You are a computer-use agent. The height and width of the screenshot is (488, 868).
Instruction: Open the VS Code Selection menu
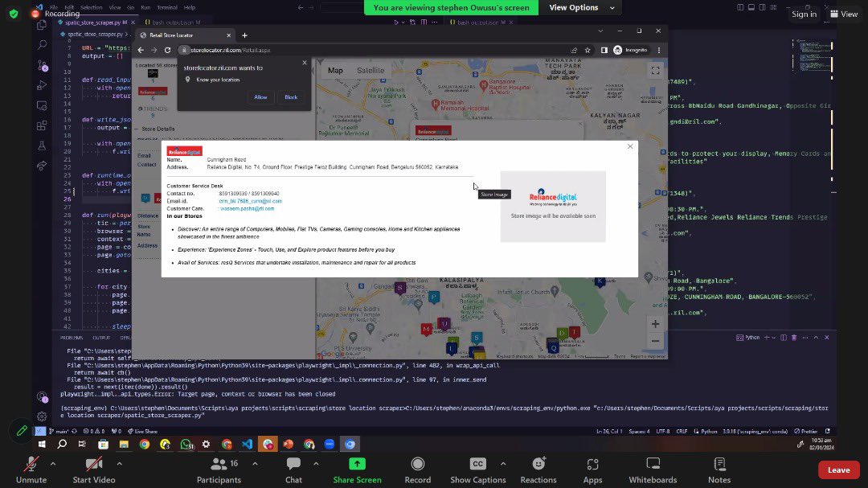click(x=92, y=8)
